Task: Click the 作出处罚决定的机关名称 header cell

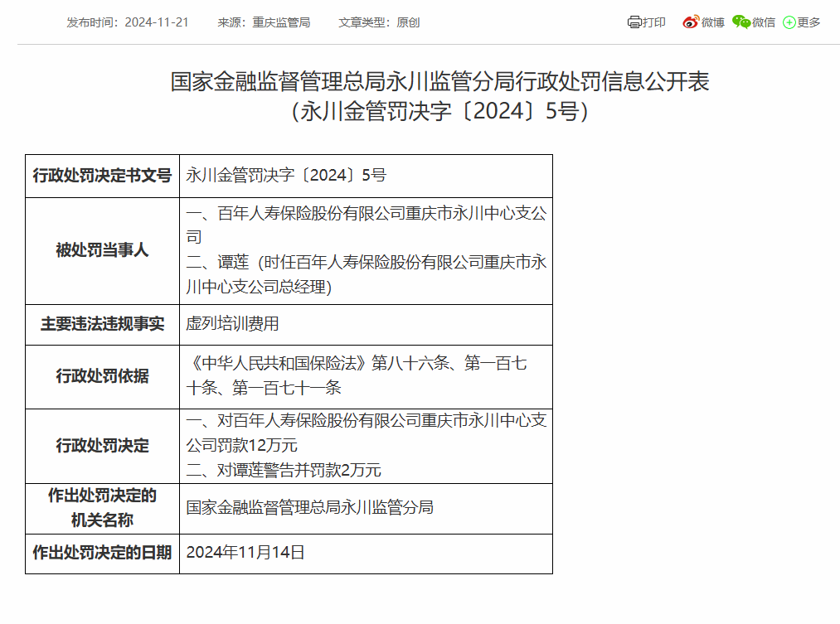Action: pos(102,509)
